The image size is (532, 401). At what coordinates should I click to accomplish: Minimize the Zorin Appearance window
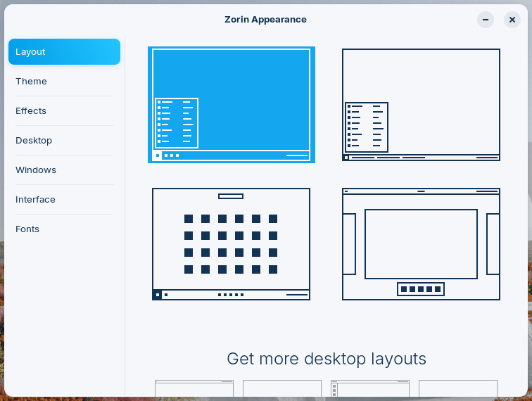click(x=486, y=20)
